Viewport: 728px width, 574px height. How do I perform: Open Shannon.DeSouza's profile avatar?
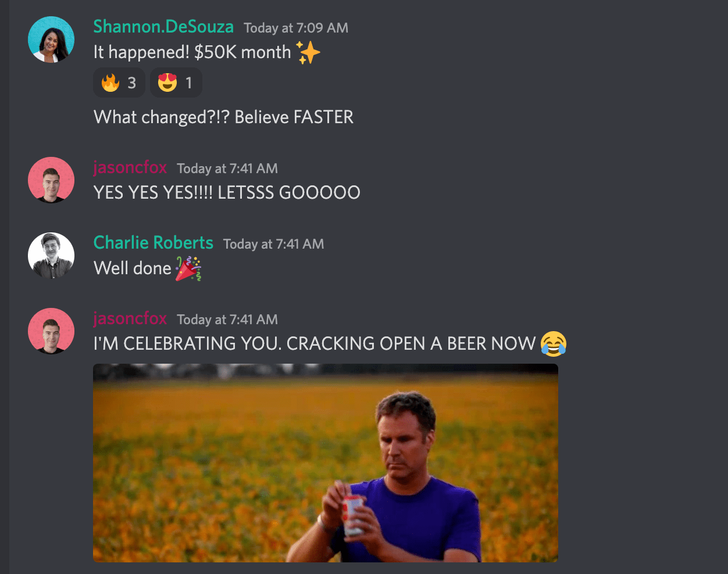tap(51, 40)
